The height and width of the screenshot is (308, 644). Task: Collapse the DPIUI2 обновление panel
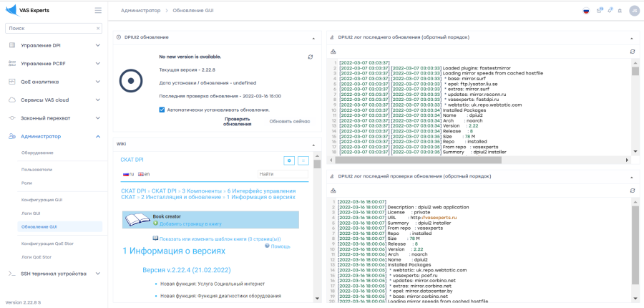click(314, 38)
